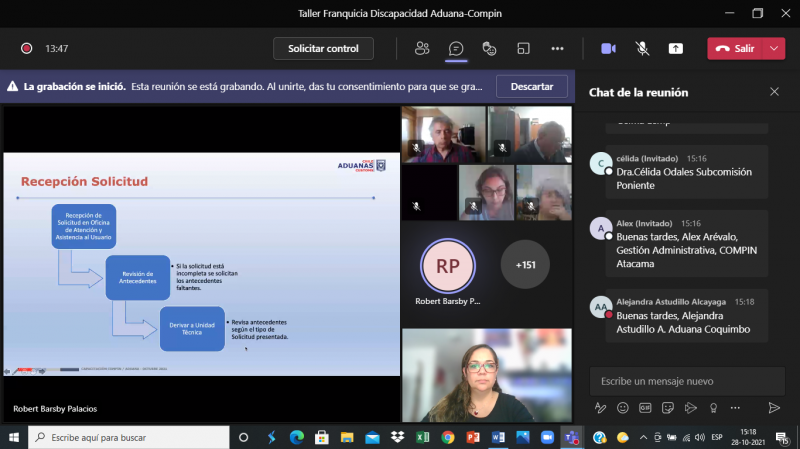Open the rooms/view layout icon

pos(523,48)
